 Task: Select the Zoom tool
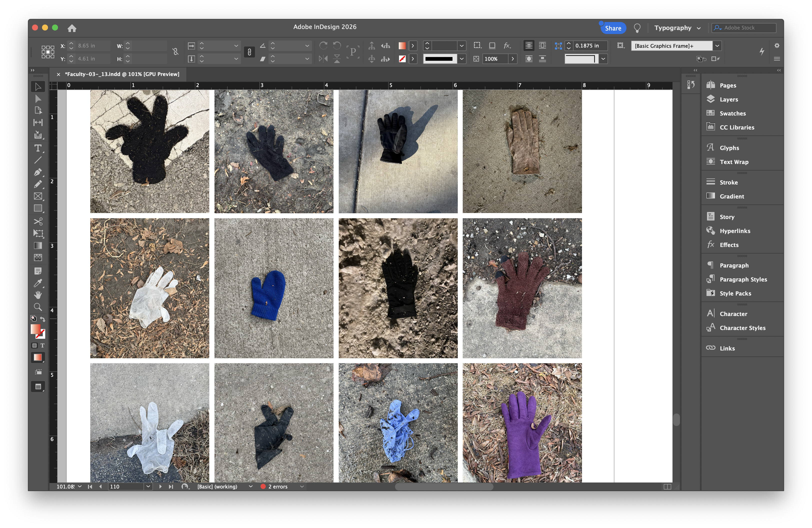[38, 307]
